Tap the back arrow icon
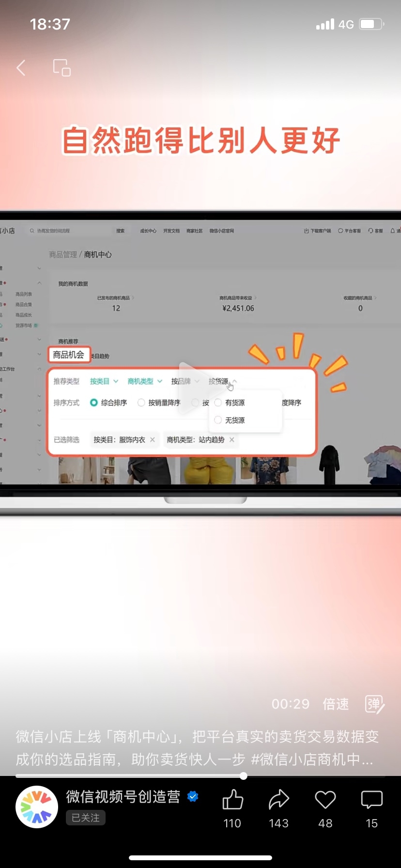 pos(21,68)
